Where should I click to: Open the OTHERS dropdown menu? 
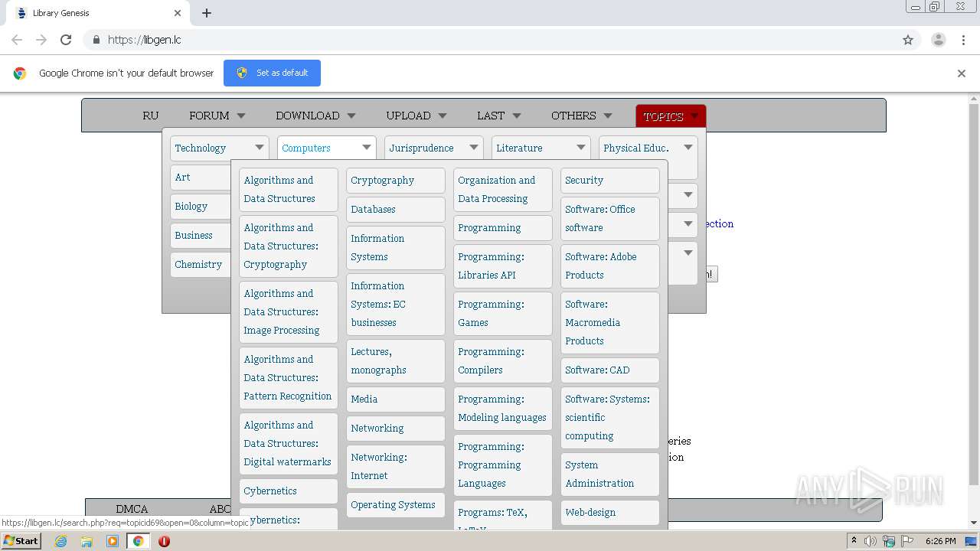coord(582,116)
